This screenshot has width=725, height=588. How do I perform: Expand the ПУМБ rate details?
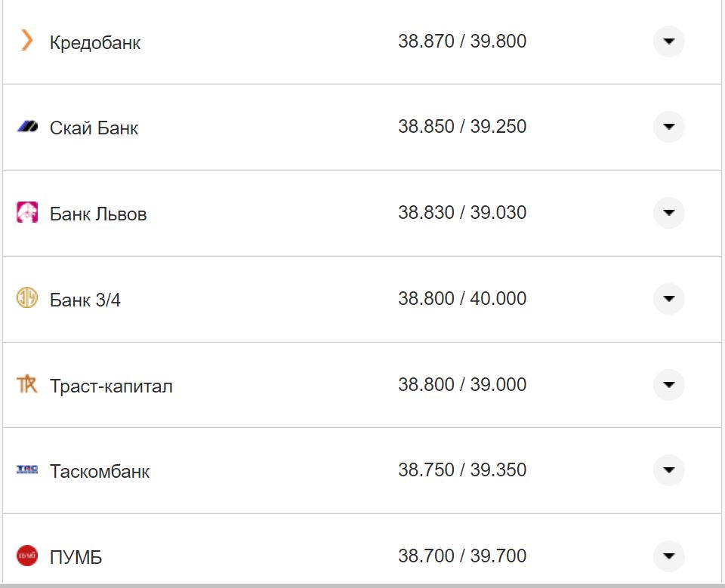[x=668, y=556]
